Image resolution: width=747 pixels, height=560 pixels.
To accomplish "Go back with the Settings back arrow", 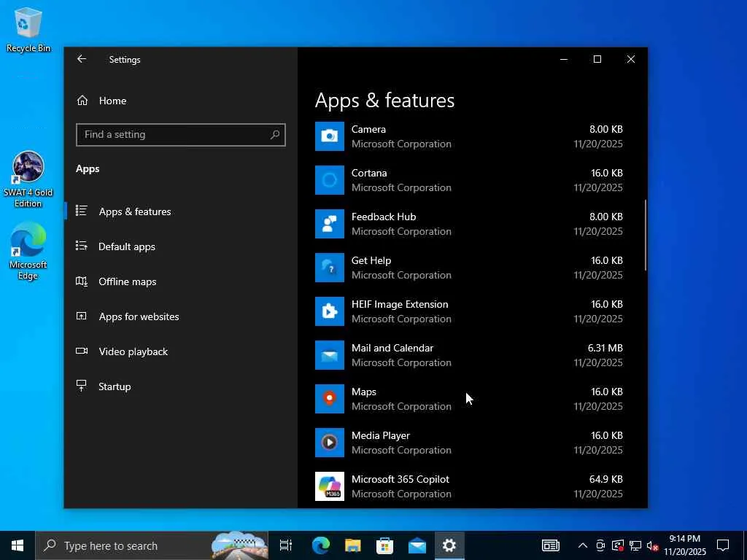I will pyautogui.click(x=82, y=59).
